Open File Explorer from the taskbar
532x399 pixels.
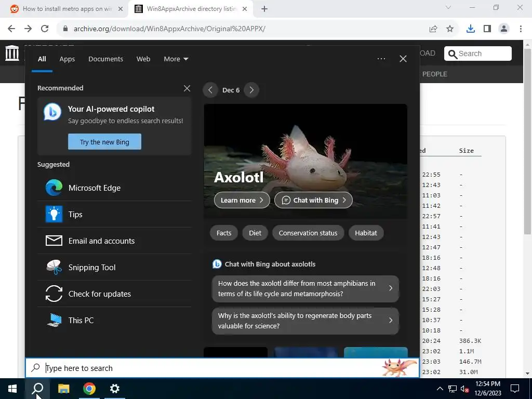(63, 389)
